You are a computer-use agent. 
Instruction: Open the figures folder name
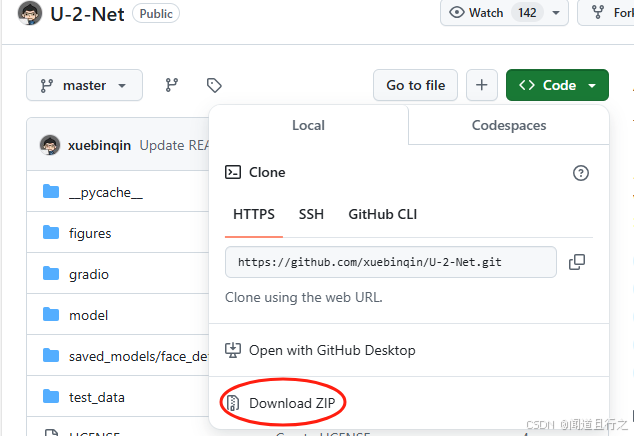pyautogui.click(x=90, y=233)
